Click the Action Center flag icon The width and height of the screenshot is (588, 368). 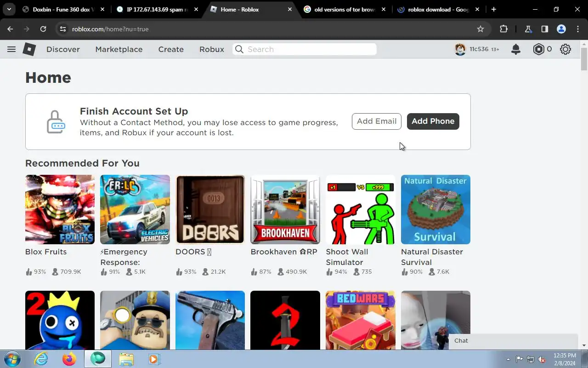pos(519,359)
